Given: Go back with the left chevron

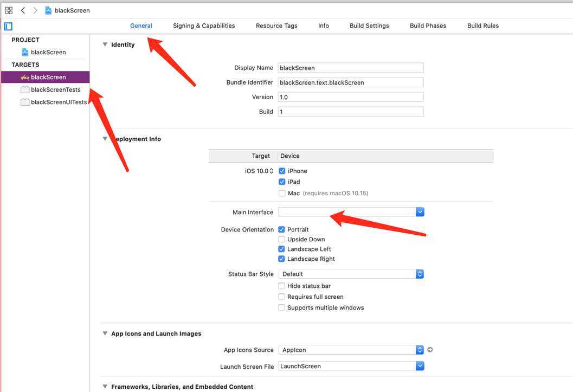Looking at the screenshot, I should pos(23,10).
